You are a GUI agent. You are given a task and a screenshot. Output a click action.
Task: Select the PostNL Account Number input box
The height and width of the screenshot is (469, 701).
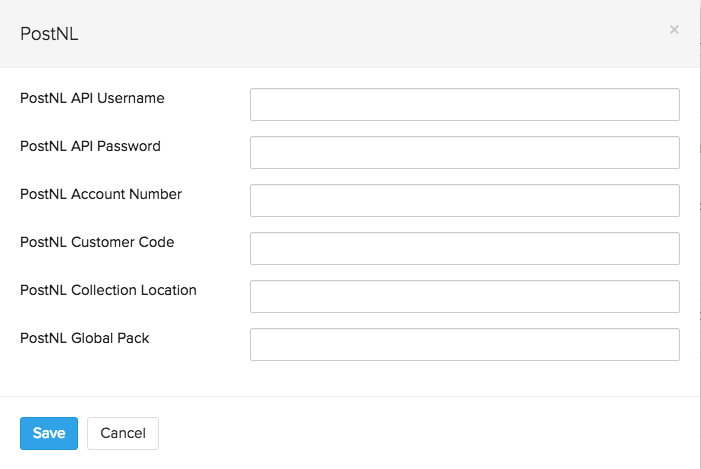click(x=464, y=200)
